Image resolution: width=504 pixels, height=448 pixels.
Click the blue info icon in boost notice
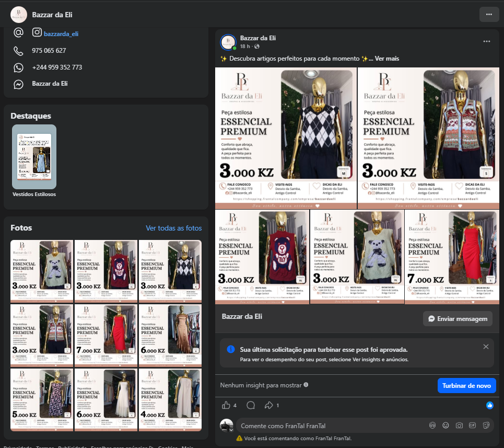pyautogui.click(x=231, y=349)
